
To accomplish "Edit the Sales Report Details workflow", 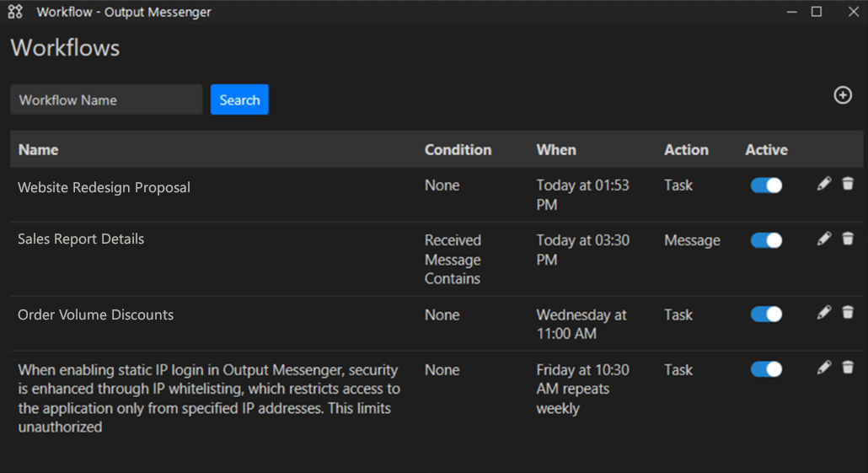I will (823, 238).
